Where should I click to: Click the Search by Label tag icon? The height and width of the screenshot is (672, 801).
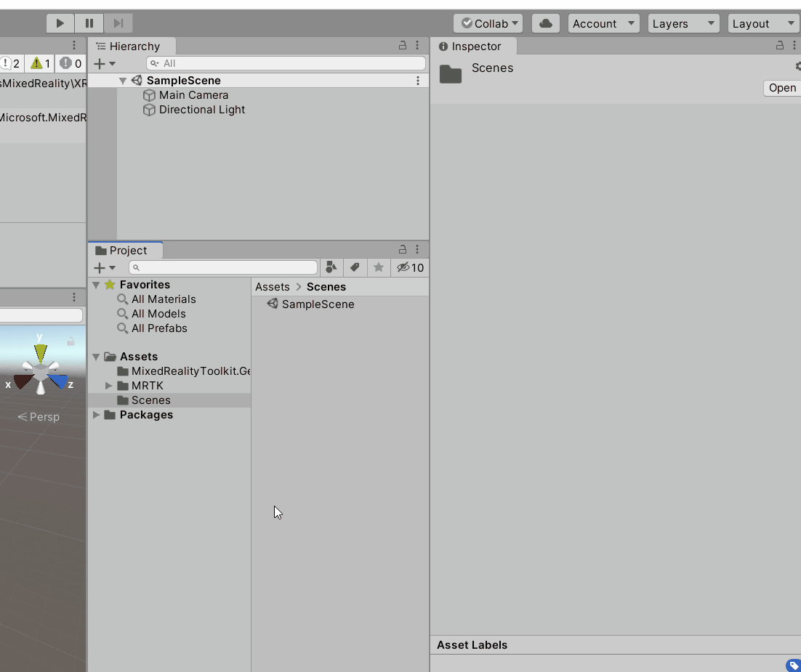tap(355, 267)
